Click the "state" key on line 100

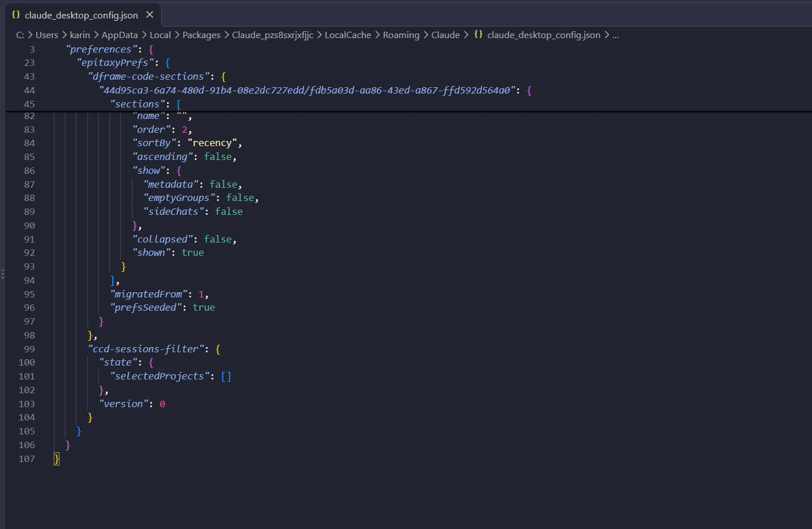click(x=118, y=362)
